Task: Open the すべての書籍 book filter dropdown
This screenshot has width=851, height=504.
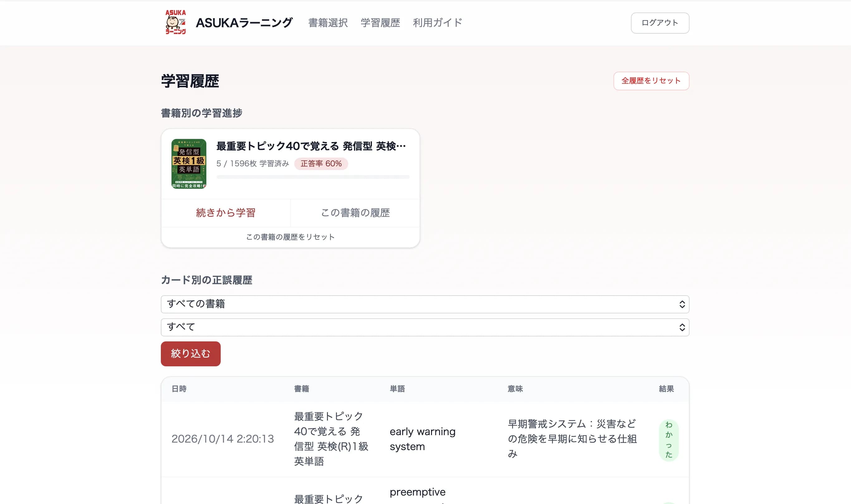Action: 425,304
